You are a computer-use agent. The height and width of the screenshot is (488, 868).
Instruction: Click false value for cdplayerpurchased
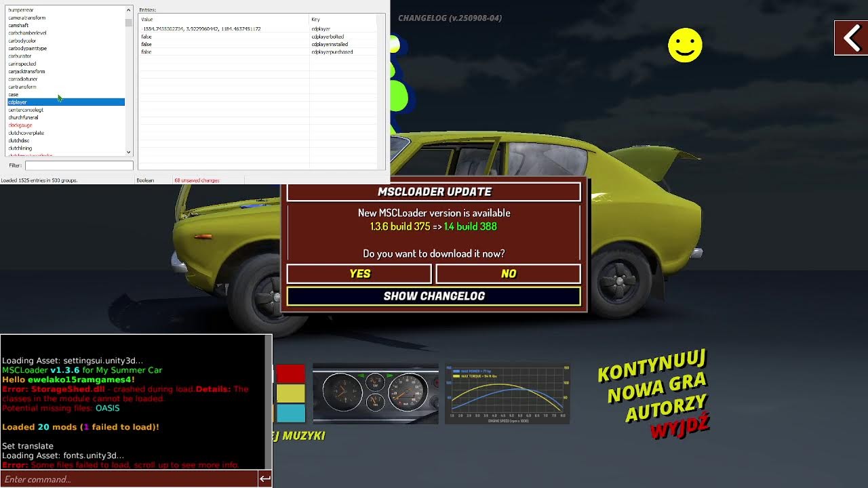click(x=146, y=52)
